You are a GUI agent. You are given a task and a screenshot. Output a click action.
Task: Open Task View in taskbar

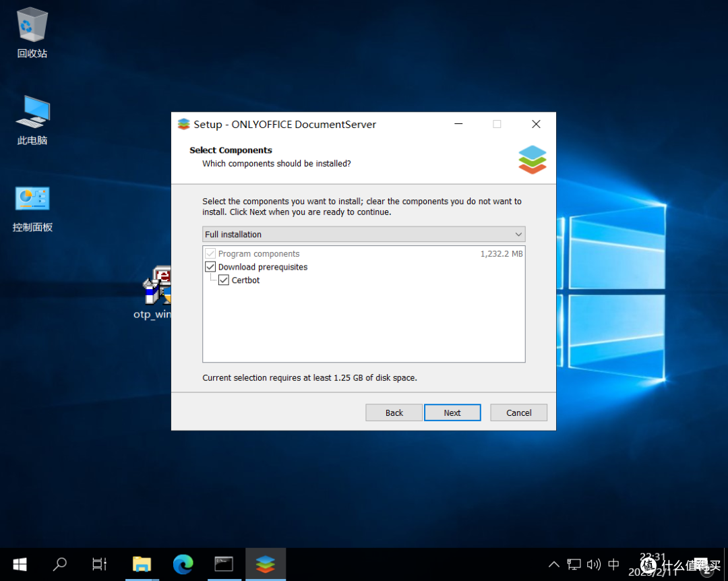coord(99,564)
